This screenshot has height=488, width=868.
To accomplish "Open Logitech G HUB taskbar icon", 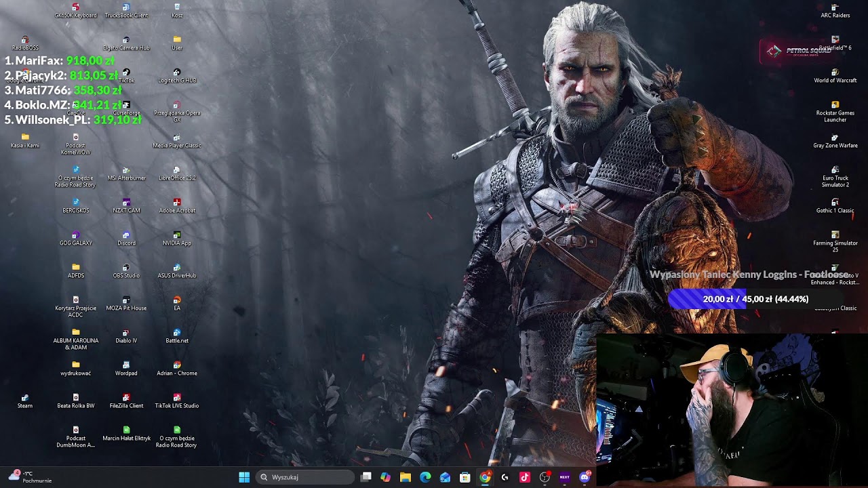I will pyautogui.click(x=505, y=477).
